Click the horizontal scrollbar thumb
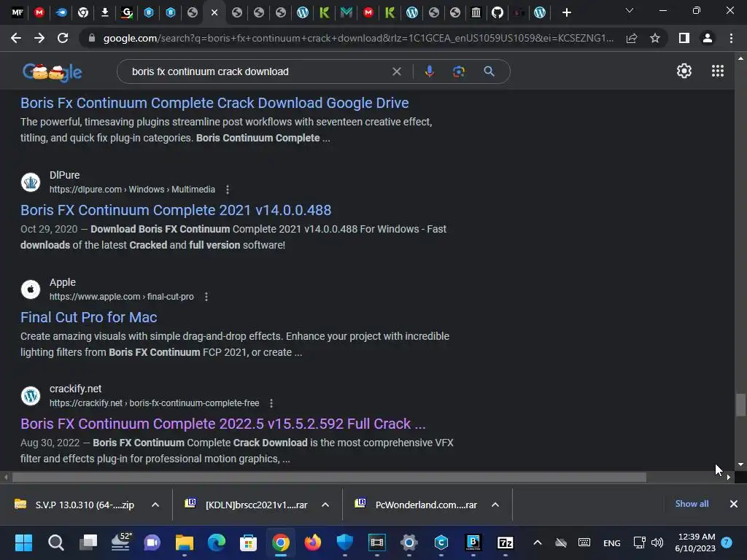Image resolution: width=747 pixels, height=560 pixels. [x=329, y=477]
